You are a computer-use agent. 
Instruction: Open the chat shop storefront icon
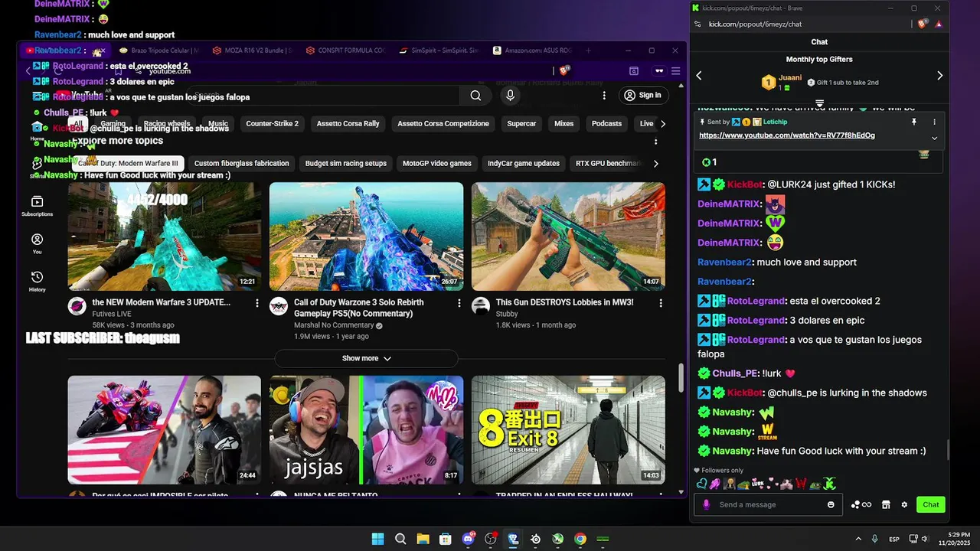click(886, 504)
